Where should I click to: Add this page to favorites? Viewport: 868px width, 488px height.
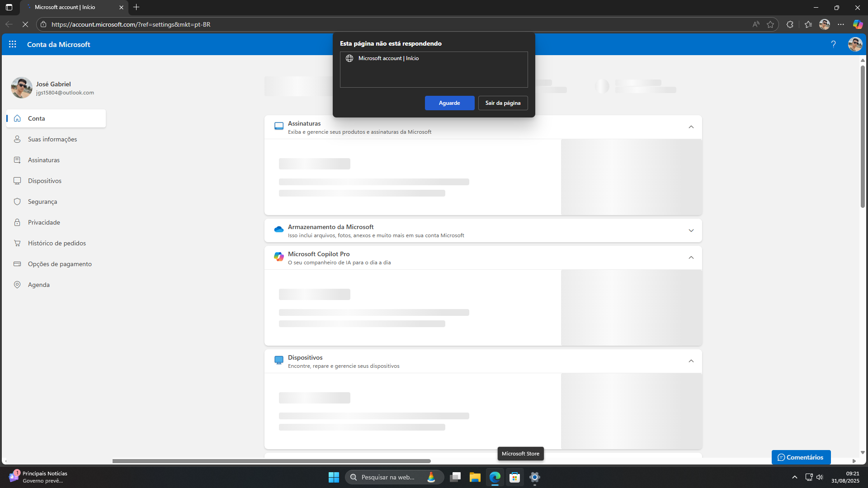click(x=770, y=24)
